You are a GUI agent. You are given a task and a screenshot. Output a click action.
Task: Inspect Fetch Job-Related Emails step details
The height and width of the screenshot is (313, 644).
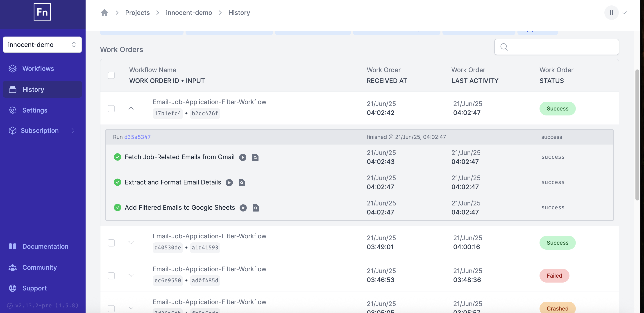click(x=255, y=157)
